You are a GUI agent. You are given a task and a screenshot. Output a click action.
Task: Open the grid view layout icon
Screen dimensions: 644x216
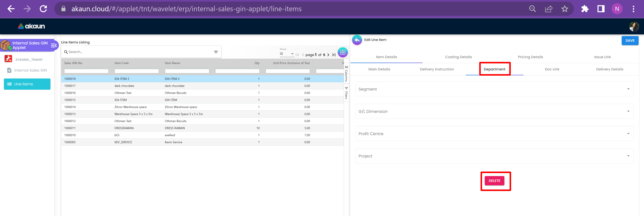tap(342, 52)
